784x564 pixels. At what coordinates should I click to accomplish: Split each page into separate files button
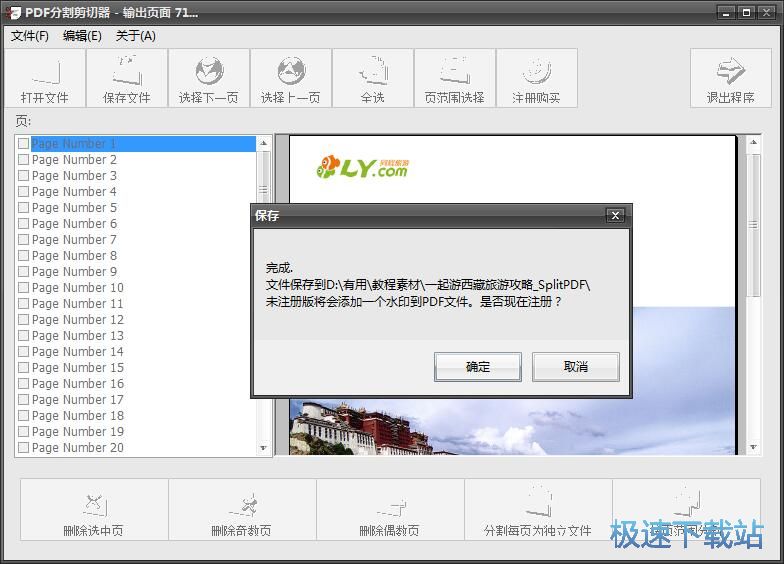coord(538,510)
